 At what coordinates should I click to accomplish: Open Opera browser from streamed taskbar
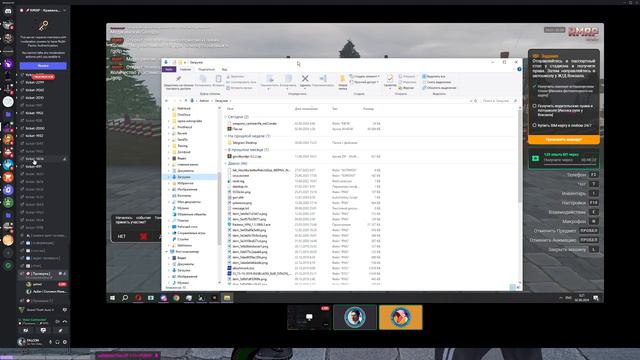point(138,298)
